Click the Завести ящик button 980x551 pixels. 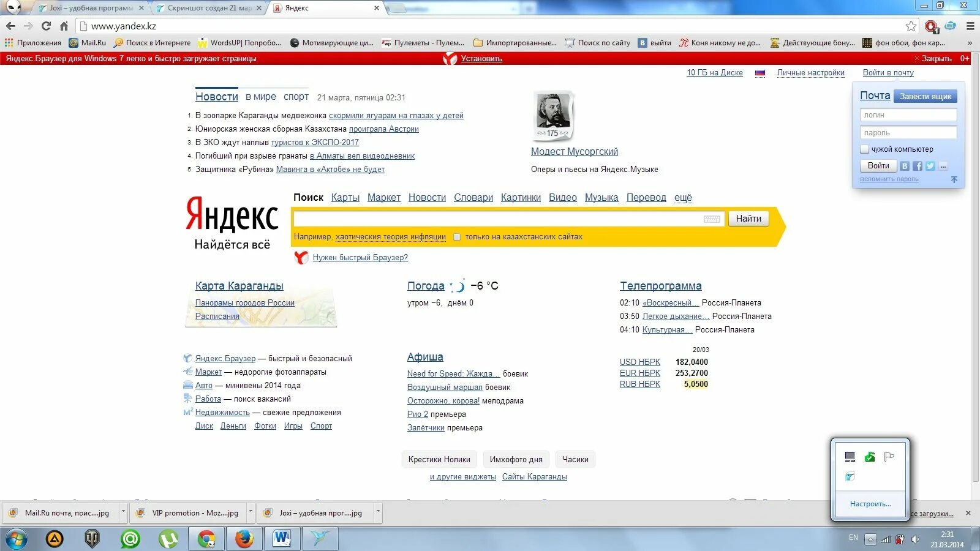(x=925, y=97)
